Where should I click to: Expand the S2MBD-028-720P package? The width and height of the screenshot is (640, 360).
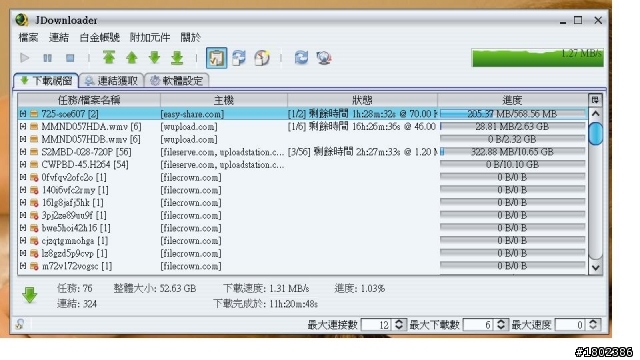tap(23, 152)
